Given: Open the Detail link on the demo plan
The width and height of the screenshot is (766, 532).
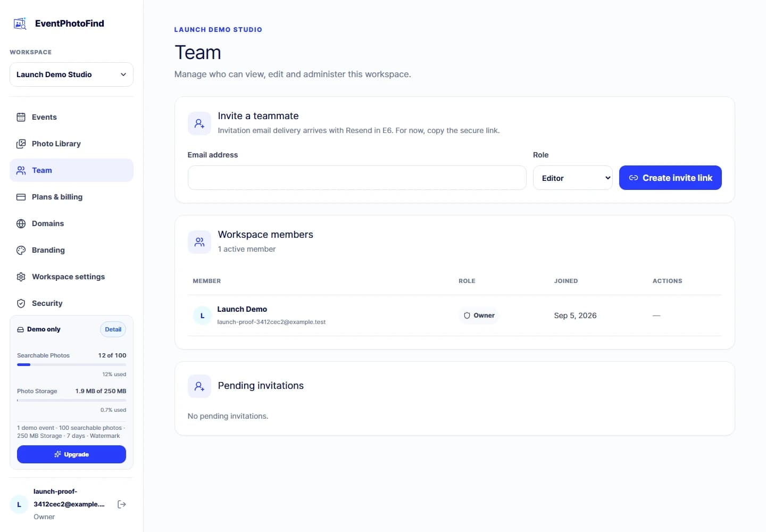Looking at the screenshot, I should point(113,329).
